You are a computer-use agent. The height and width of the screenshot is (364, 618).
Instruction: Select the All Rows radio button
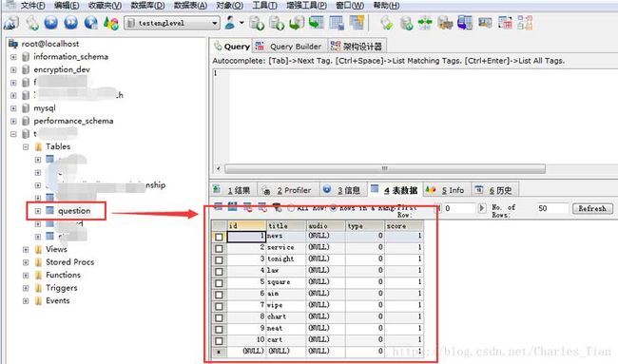tap(291, 207)
